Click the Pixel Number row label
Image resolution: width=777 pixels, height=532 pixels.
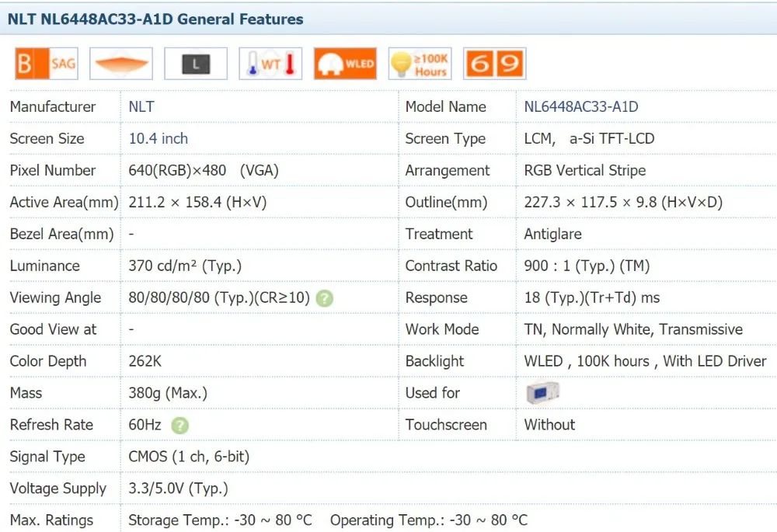pyautogui.click(x=53, y=170)
